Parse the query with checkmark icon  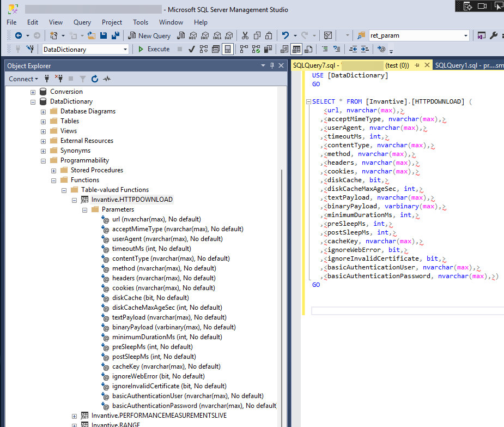click(192, 49)
